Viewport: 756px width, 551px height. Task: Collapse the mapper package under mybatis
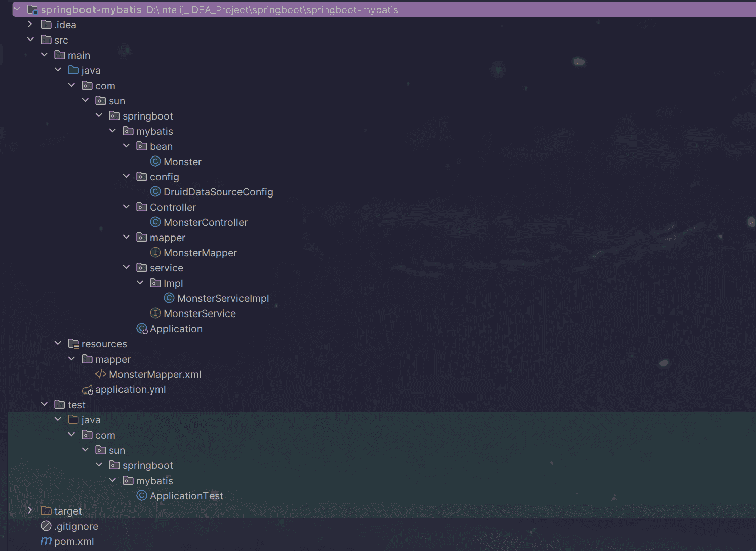coord(127,237)
